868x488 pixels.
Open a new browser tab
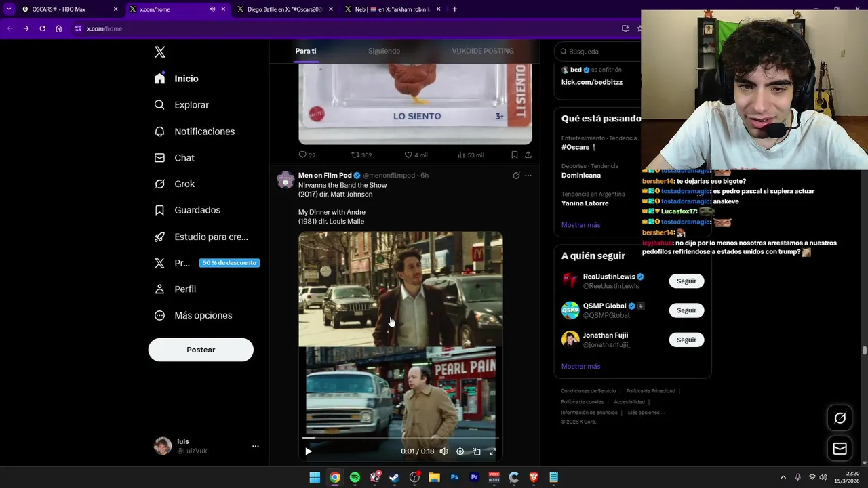454,9
